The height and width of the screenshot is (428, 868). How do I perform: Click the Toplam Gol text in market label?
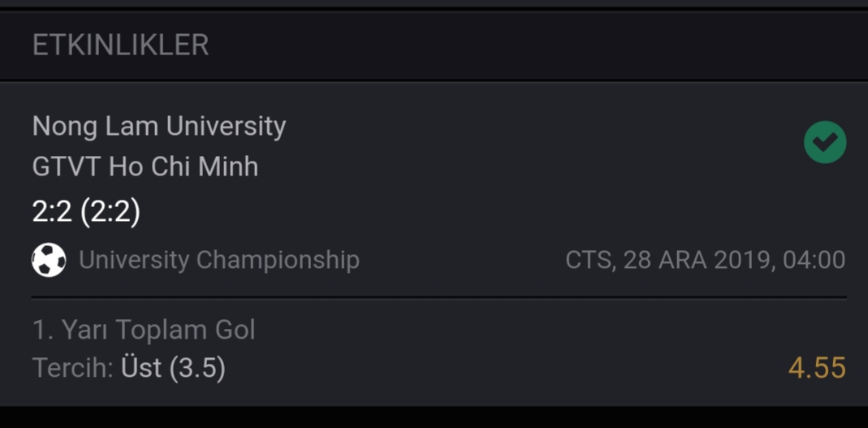coord(185,330)
